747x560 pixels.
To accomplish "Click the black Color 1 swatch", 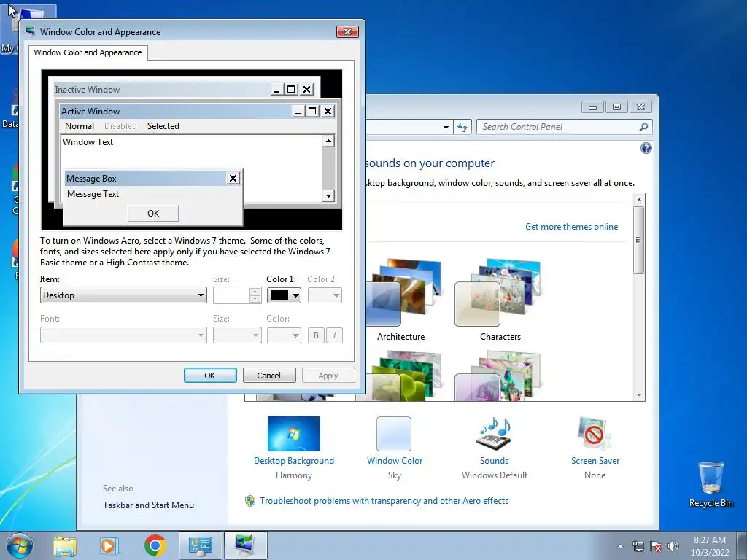I will (x=279, y=295).
